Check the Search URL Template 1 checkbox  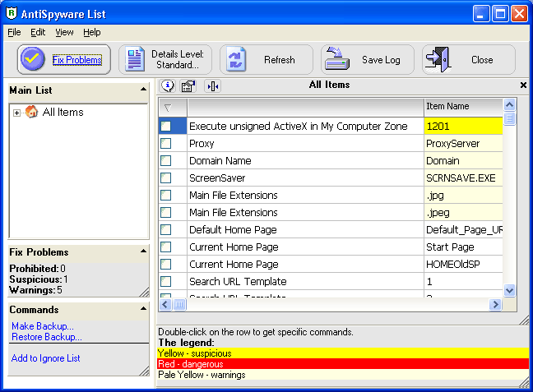coord(166,281)
